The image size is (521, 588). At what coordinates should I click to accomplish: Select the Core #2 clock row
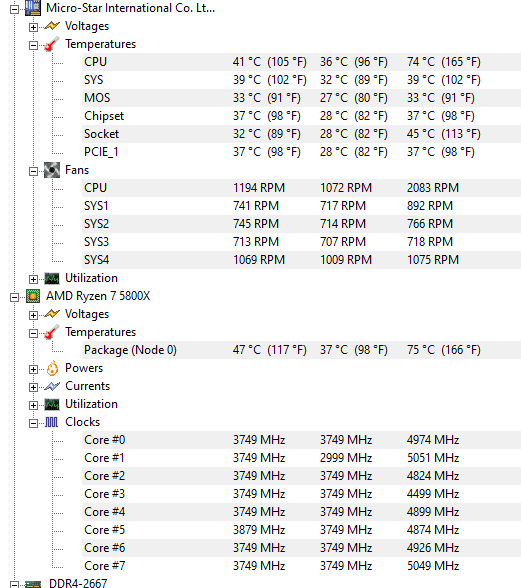(301, 476)
